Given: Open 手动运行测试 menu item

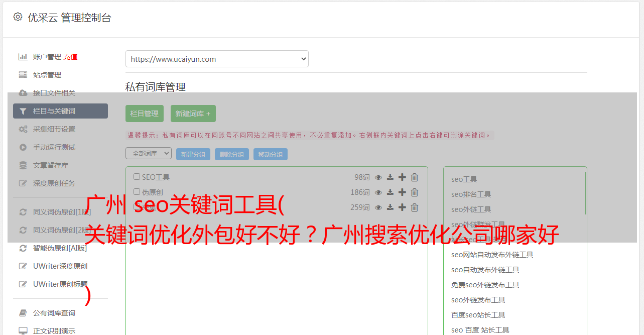Looking at the screenshot, I should (54, 147).
